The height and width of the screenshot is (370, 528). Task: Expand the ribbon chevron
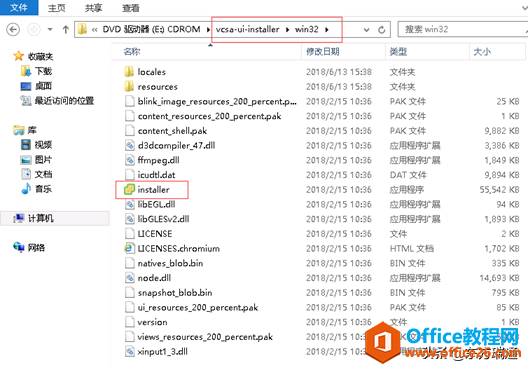pos(524,7)
